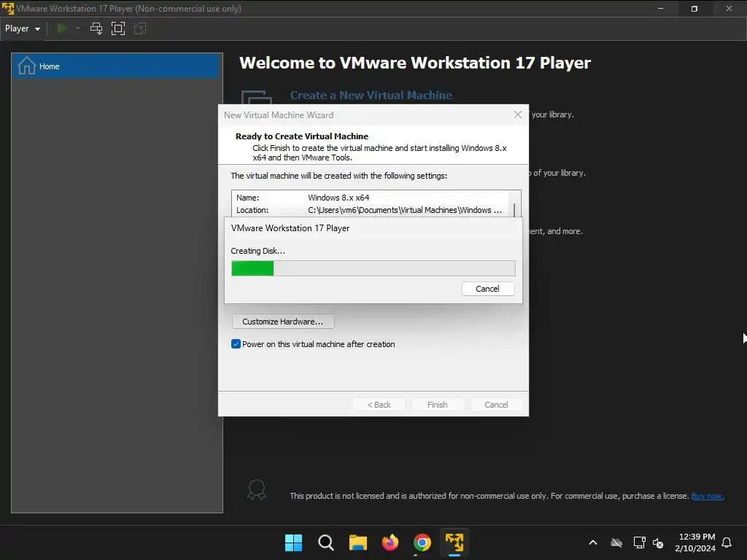Open the Player dropdown menu
This screenshot has height=560, width=747.
[23, 28]
